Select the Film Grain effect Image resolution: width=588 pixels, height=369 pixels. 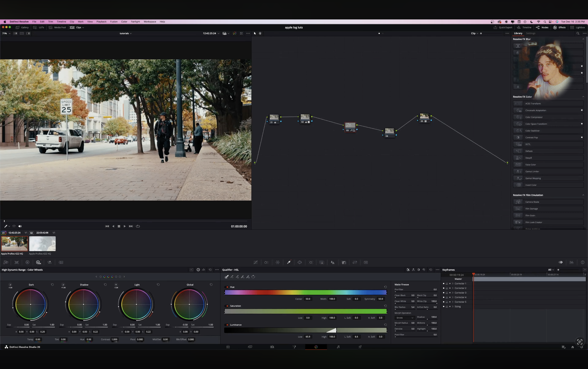point(530,215)
